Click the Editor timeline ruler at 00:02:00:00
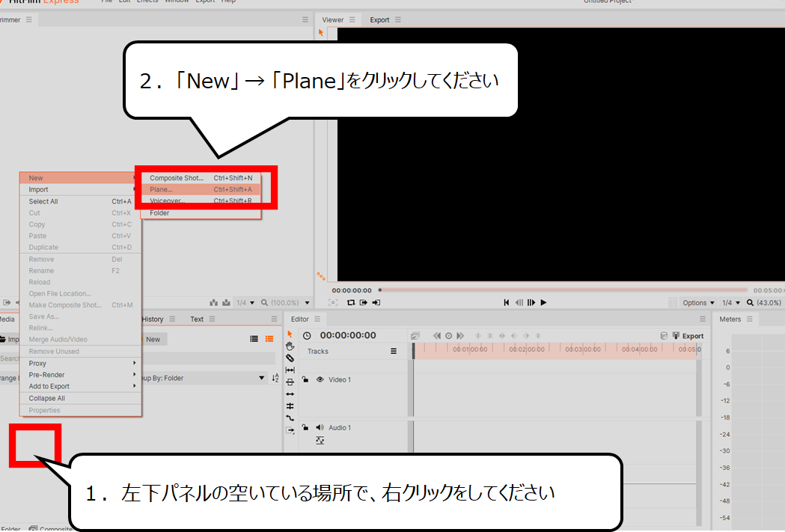 pyautogui.click(x=527, y=350)
